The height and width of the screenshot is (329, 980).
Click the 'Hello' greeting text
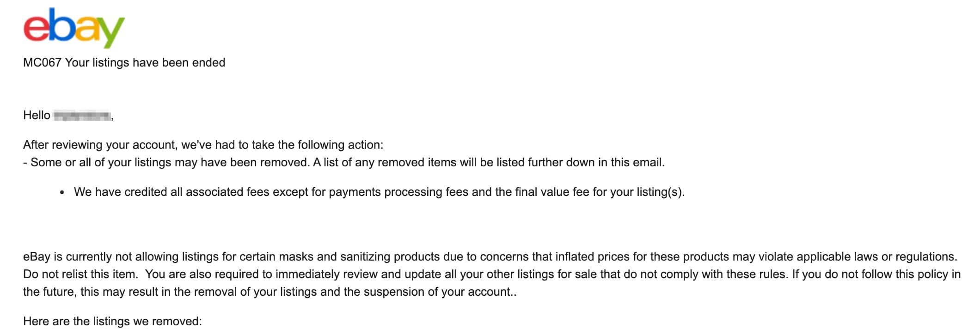37,115
